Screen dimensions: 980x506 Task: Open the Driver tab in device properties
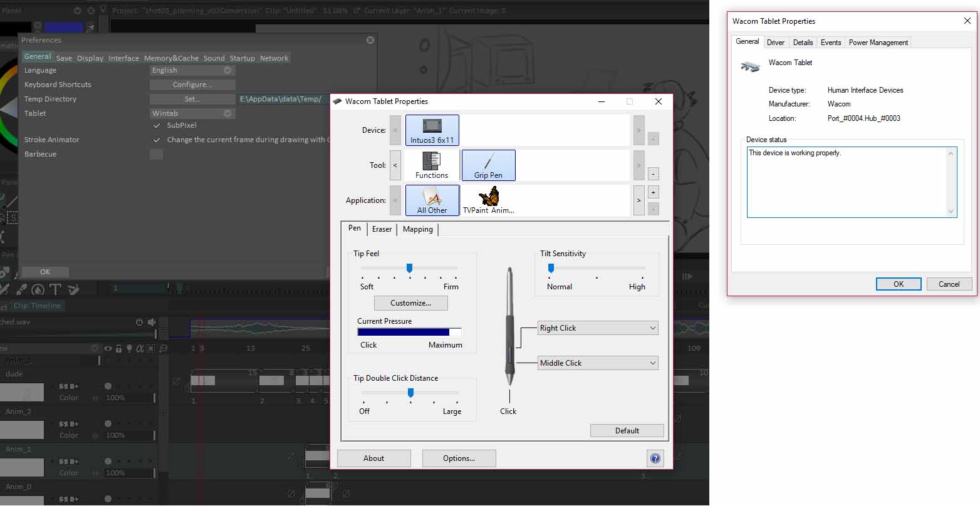(x=776, y=43)
